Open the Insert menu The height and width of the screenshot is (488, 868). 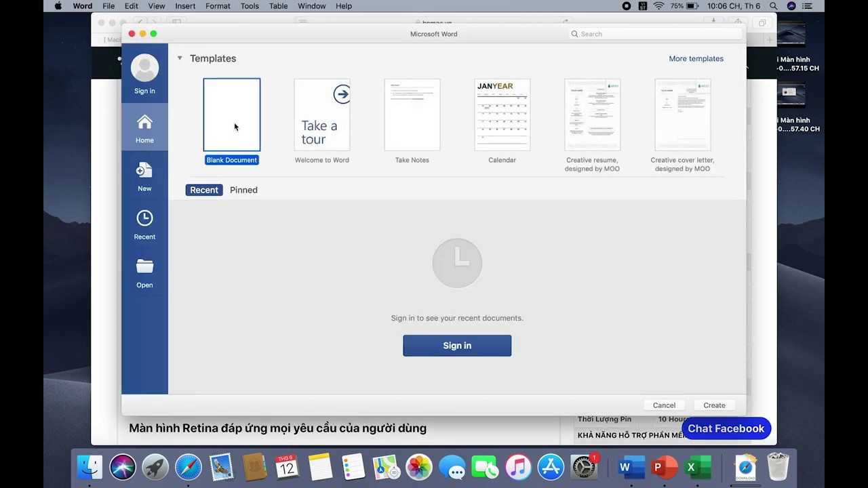tap(185, 6)
